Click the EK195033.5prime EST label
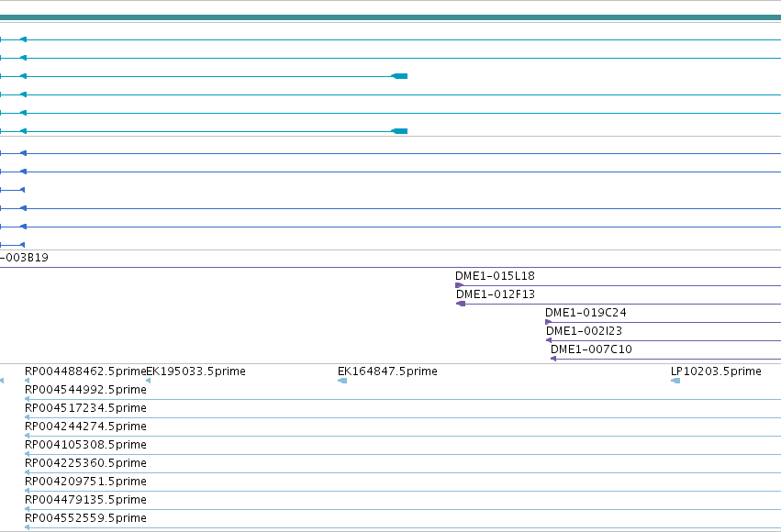The image size is (781, 532). click(195, 371)
